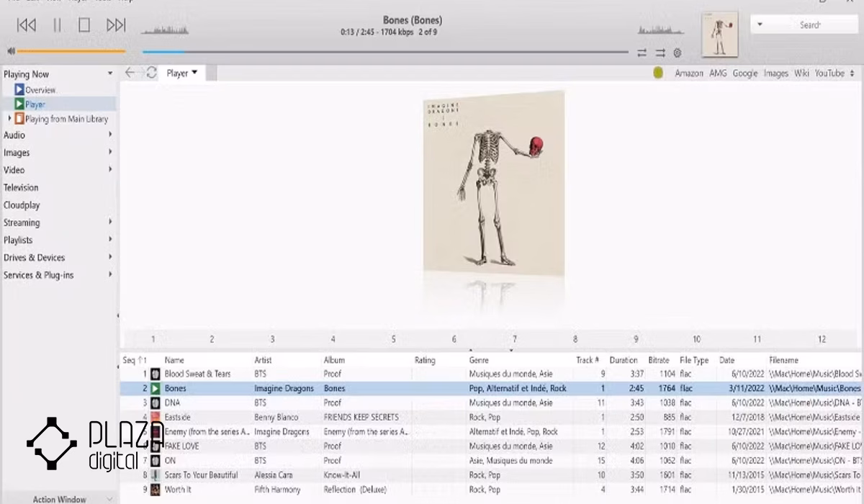Sort by the Seq column header
The image size is (864, 504).
[133, 360]
